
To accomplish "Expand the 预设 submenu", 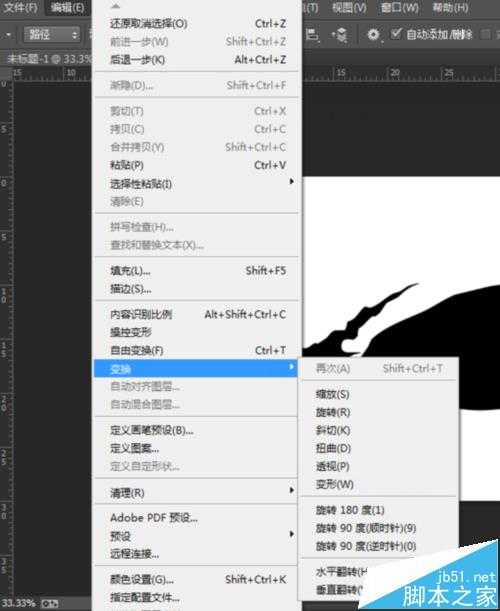I will click(197, 536).
